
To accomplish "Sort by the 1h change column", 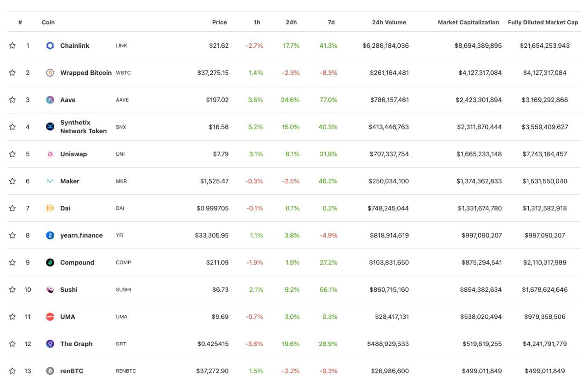I will (257, 22).
